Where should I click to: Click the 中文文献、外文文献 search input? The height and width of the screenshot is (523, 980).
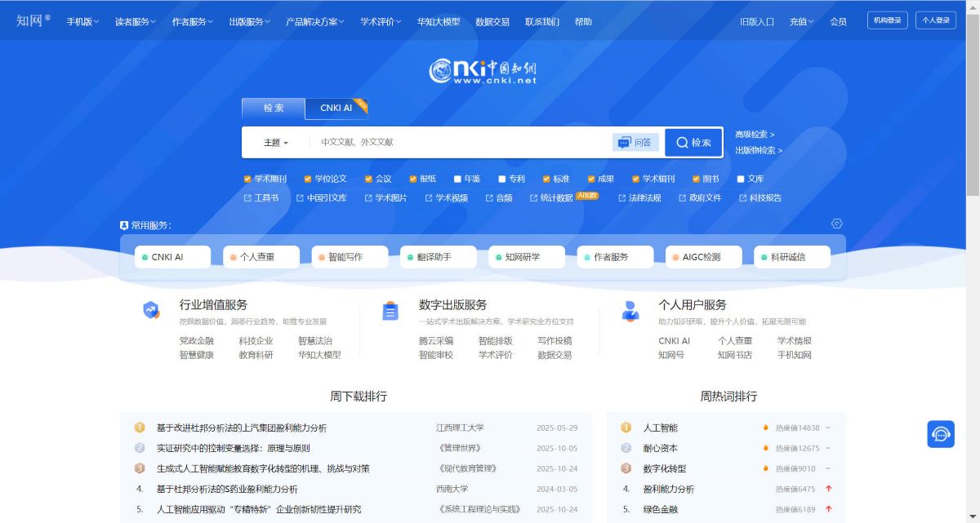(x=457, y=142)
